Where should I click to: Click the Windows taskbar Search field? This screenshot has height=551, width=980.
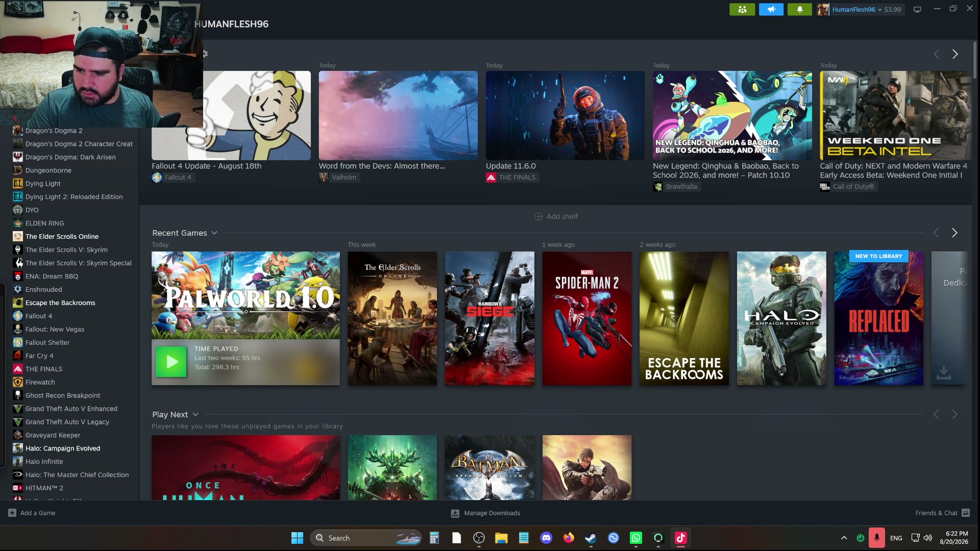pyautogui.click(x=366, y=538)
